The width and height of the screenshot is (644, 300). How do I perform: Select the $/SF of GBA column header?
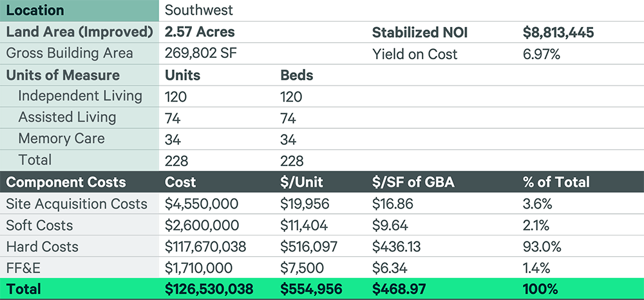pyautogui.click(x=413, y=182)
